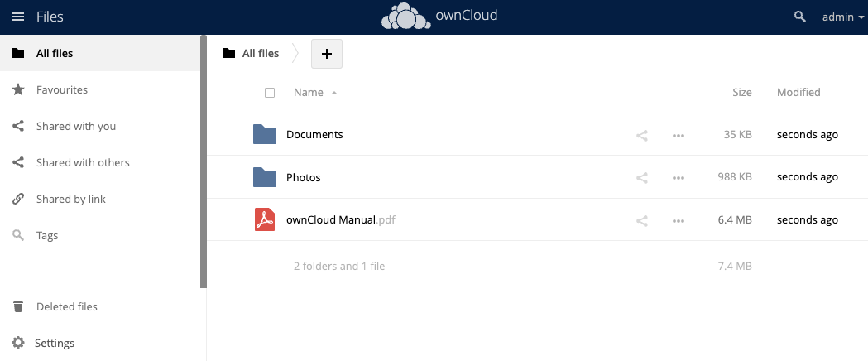Open more actions for Photos folder
Image resolution: width=868 pixels, height=361 pixels.
pyautogui.click(x=679, y=177)
